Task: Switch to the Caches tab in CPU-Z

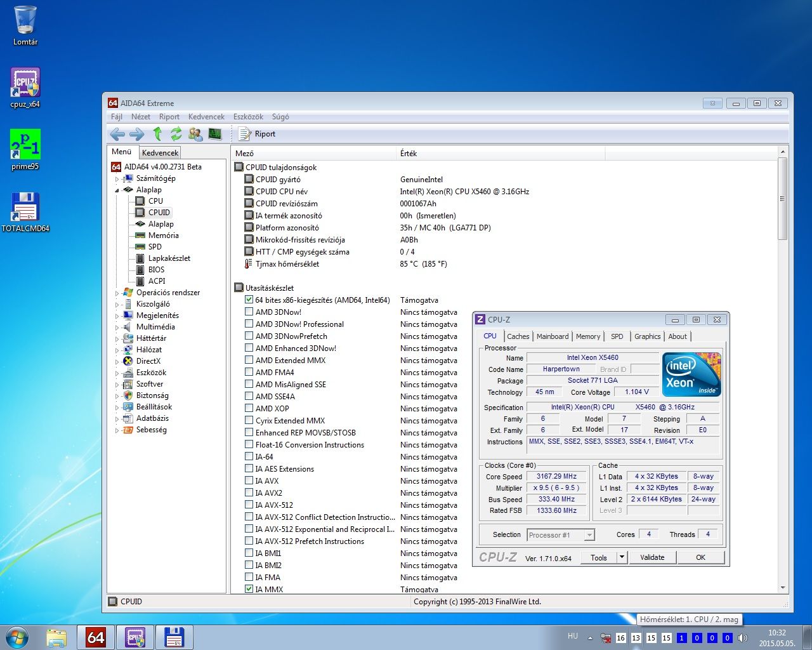Action: tap(518, 336)
